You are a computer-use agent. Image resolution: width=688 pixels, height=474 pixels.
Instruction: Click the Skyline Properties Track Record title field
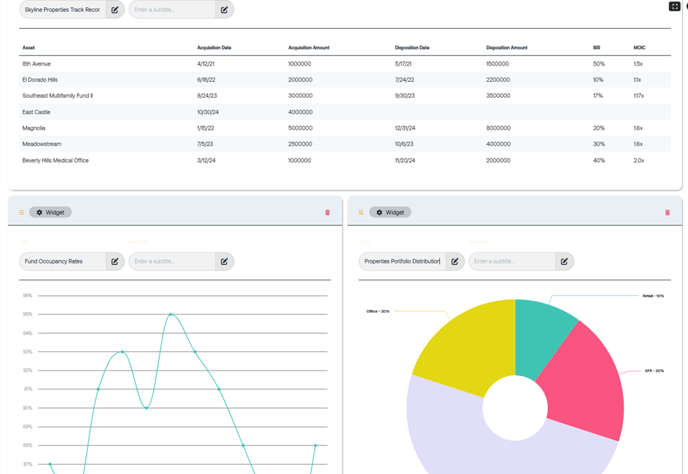[x=62, y=10]
